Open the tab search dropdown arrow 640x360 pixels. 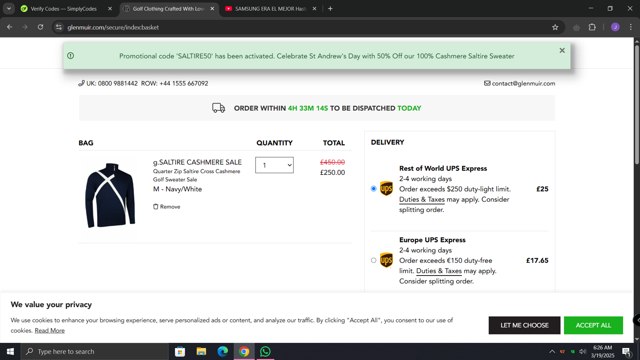coord(9,9)
